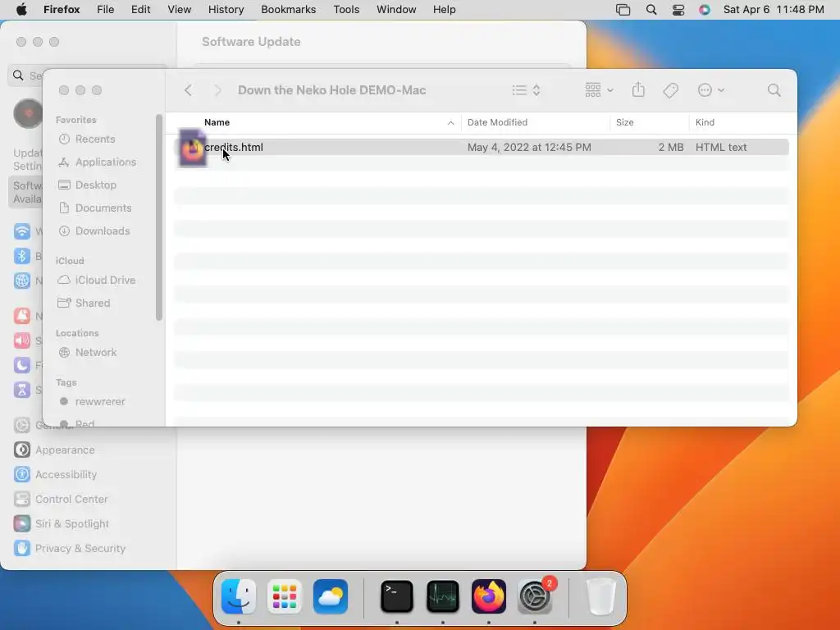Sort files by the Name column

(217, 122)
